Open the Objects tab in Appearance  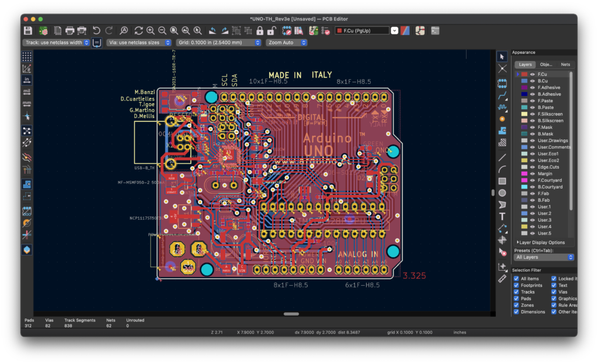[x=546, y=64]
